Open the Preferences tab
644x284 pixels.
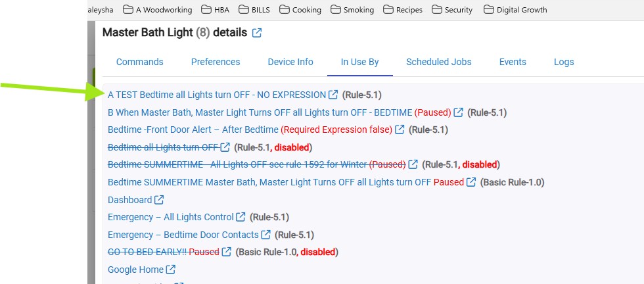pyautogui.click(x=216, y=62)
